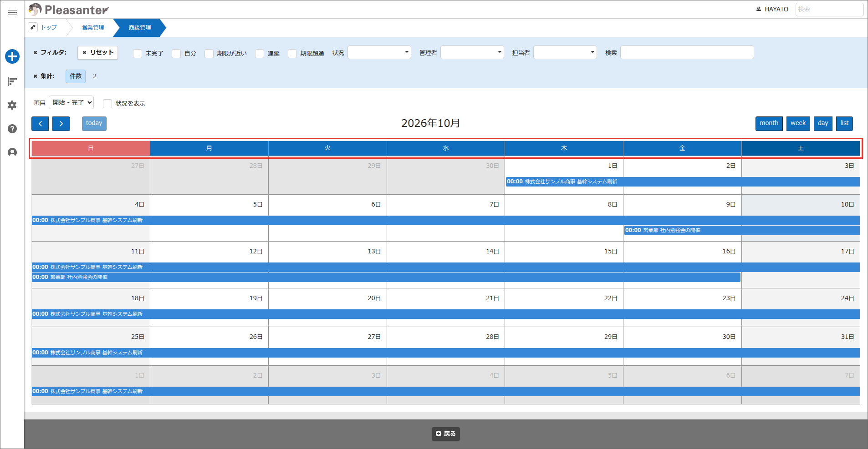Image resolution: width=868 pixels, height=449 pixels.
Task: Open the 株式会社サンプル商事 event starting 1日
Action: click(683, 182)
